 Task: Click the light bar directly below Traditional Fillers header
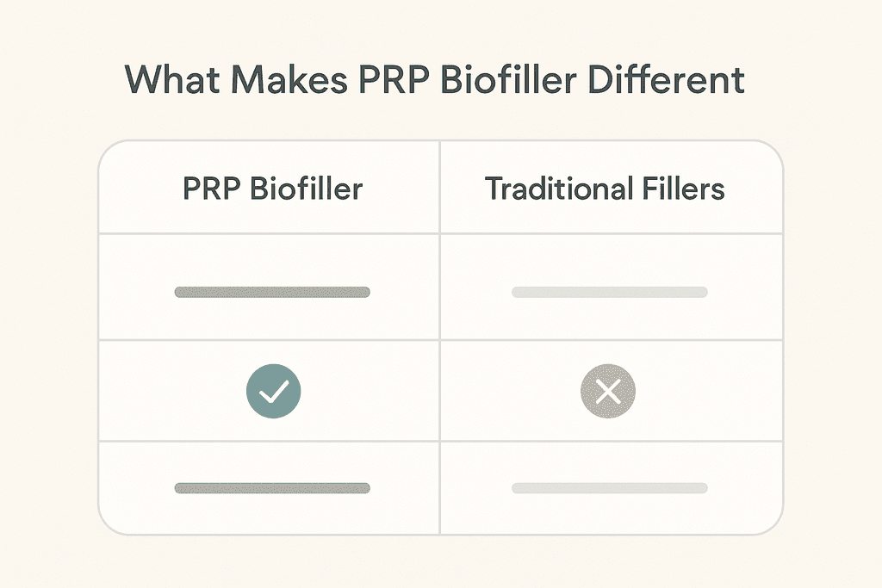click(609, 292)
